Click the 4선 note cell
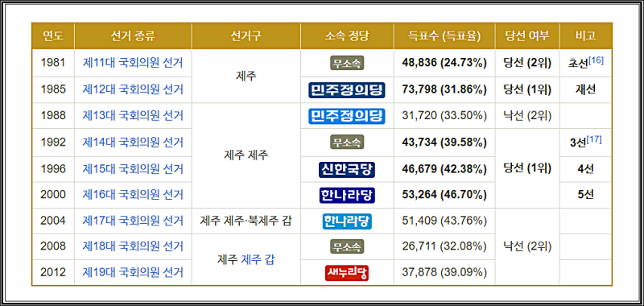 coord(586,169)
